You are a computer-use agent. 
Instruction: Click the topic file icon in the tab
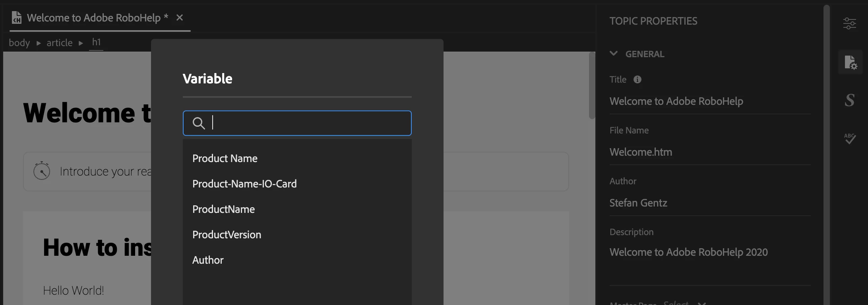tap(17, 17)
